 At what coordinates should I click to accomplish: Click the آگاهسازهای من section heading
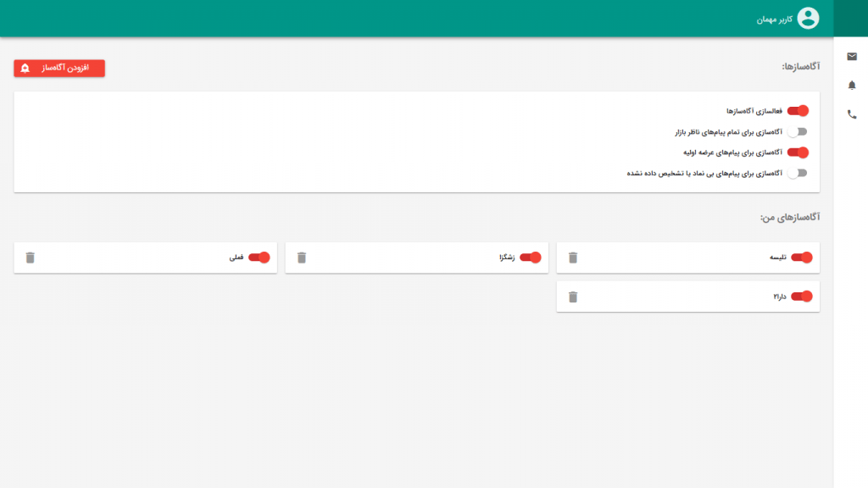790,218
